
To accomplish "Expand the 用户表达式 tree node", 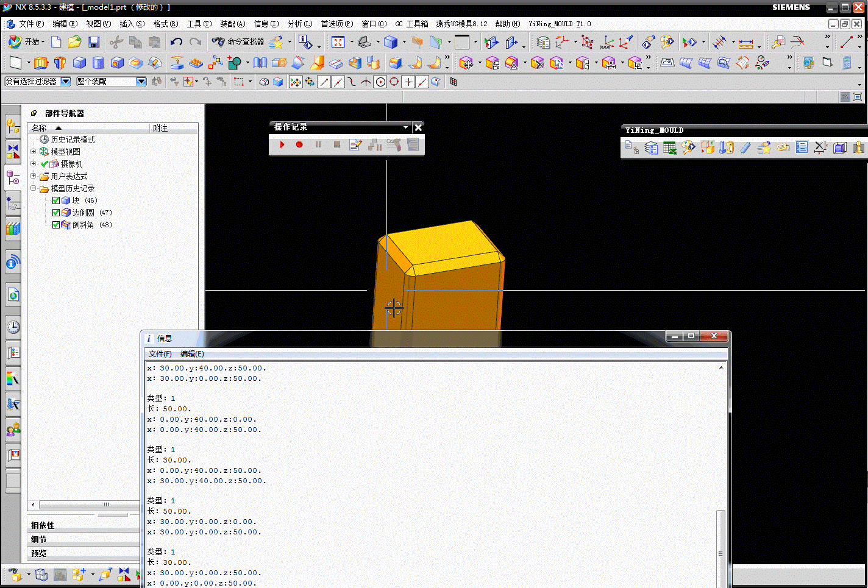I will (34, 176).
